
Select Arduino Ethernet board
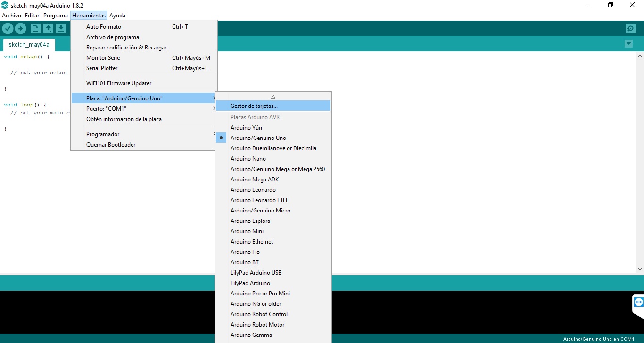tap(273, 242)
